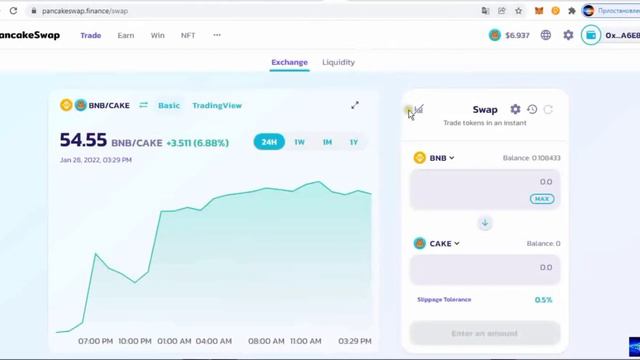This screenshot has height=360, width=640.
Task: Open the more menu with three dots
Action: pos(217,35)
